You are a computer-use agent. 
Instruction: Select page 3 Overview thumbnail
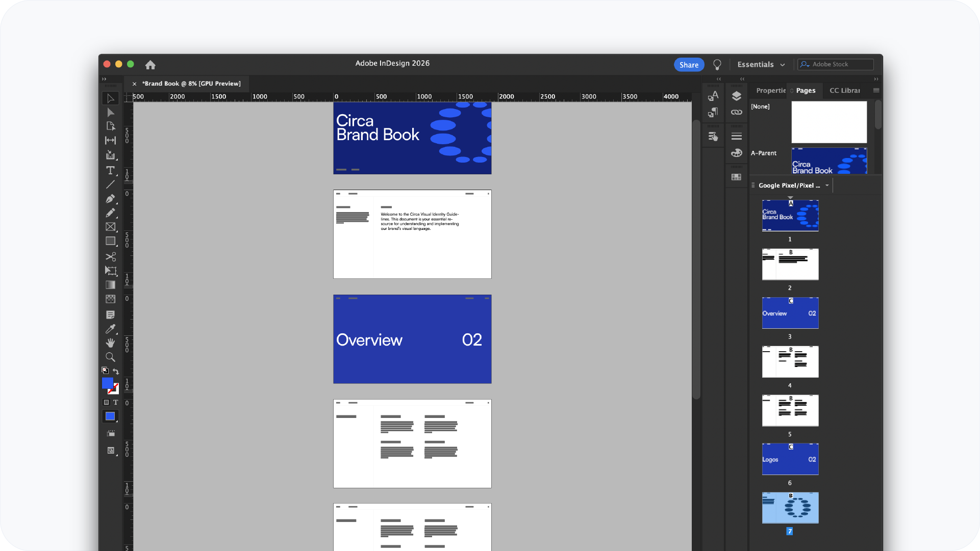click(x=790, y=313)
